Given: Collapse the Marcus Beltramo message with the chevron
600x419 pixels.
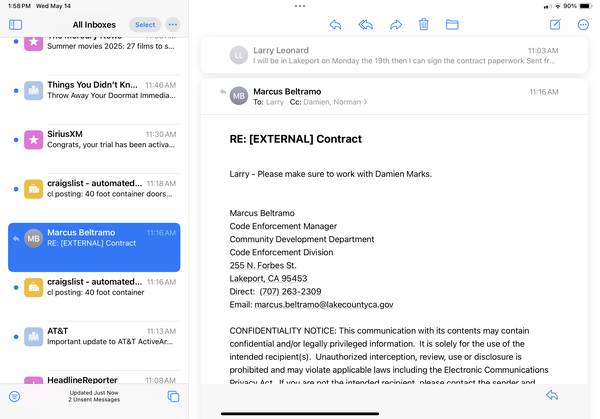Looking at the screenshot, I should pyautogui.click(x=224, y=92).
